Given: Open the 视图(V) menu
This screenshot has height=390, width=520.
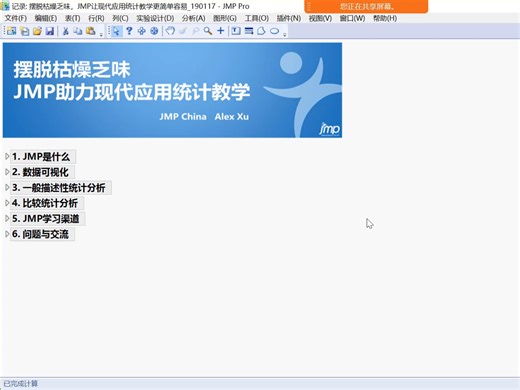Looking at the screenshot, I should click(320, 18).
